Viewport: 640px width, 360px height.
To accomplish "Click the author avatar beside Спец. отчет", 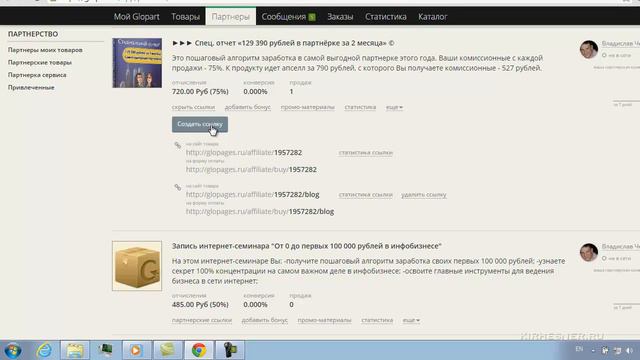I will (589, 49).
